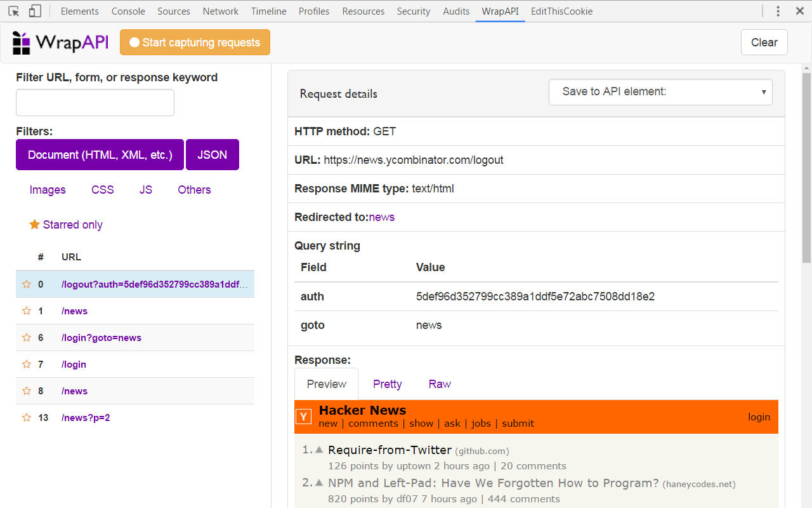This screenshot has height=508, width=812.
Task: Toggle the Document (HTML, XML, etc.) filter
Action: pos(100,155)
